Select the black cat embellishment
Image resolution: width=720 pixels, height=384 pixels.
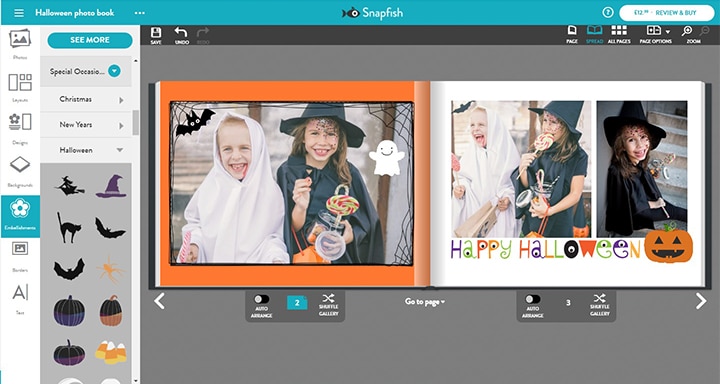point(68,227)
